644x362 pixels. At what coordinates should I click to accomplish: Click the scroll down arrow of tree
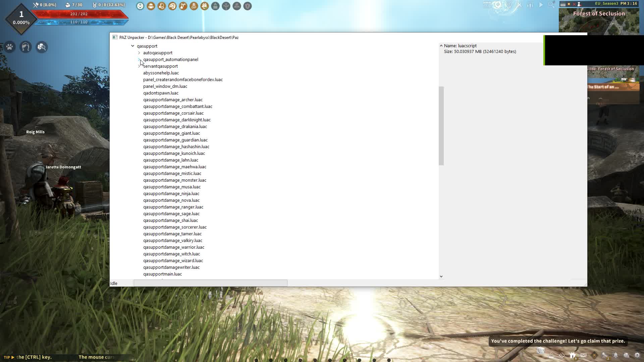(441, 277)
